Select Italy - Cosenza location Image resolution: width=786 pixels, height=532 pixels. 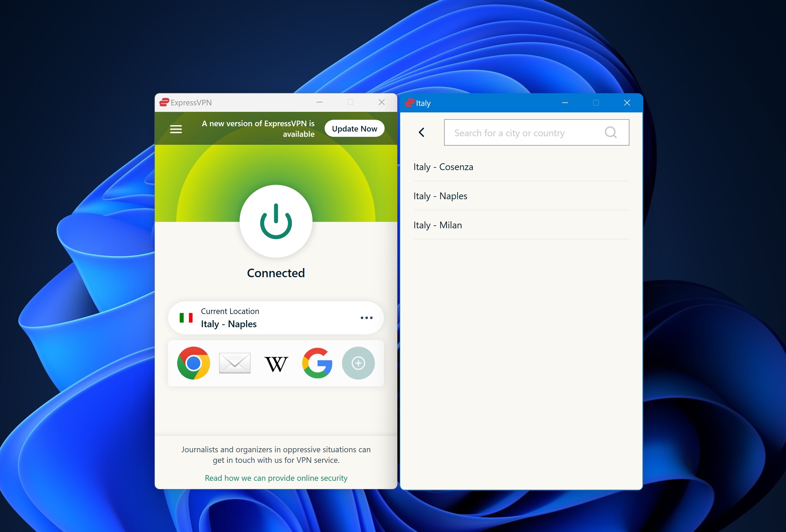coord(521,167)
